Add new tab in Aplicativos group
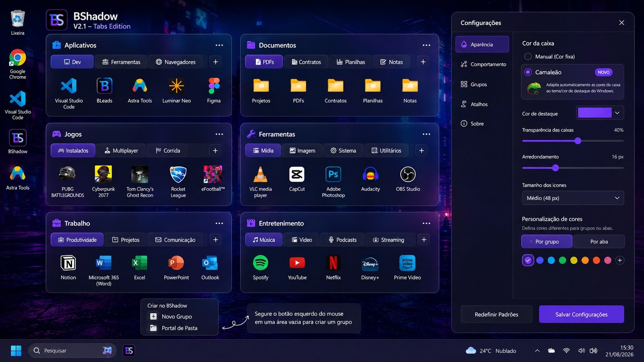The image size is (644, 362). click(215, 62)
